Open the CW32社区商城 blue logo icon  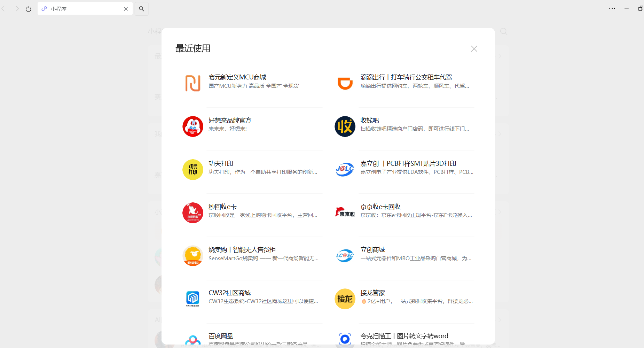[193, 299]
